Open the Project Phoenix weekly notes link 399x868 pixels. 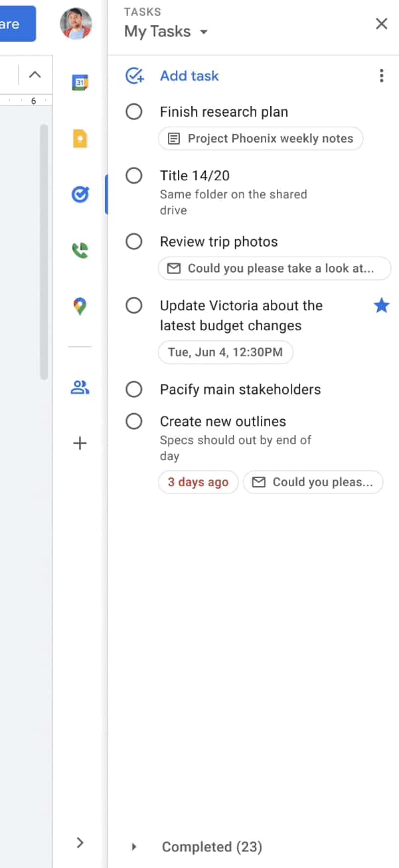pyautogui.click(x=260, y=138)
